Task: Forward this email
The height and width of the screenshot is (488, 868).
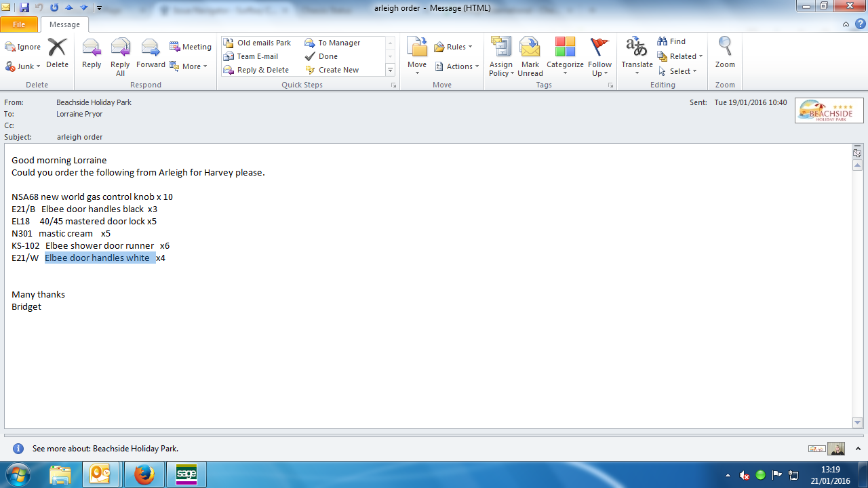Action: [151, 54]
